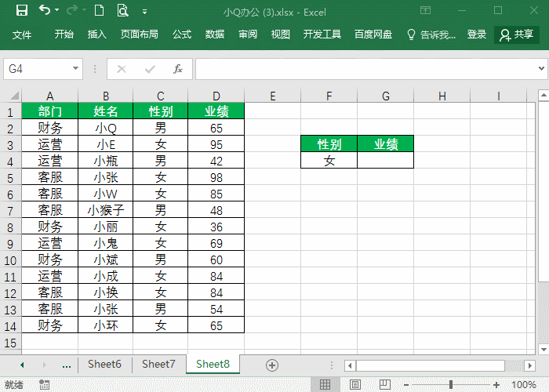549x392 pixels.
Task: Click green 业绩 header in G3
Action: click(386, 143)
